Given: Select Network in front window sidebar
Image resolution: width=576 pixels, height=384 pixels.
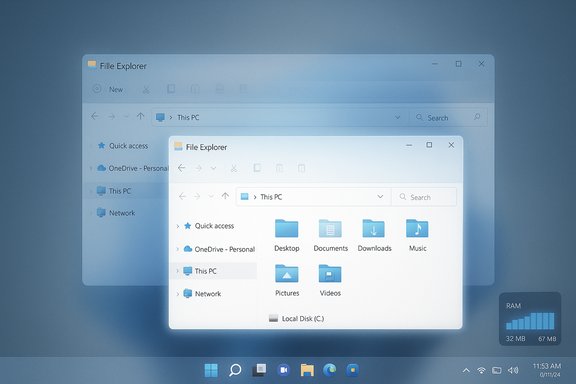Looking at the screenshot, I should [202, 294].
